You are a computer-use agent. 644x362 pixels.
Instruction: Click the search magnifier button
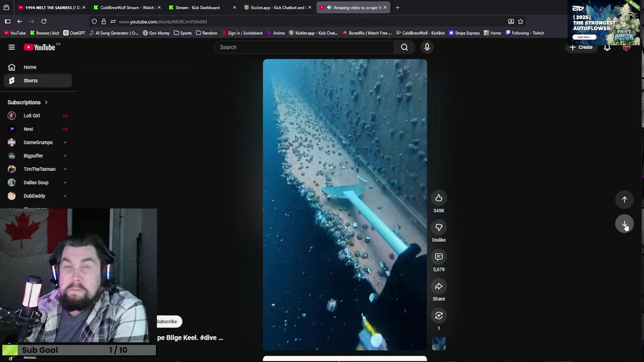point(405,47)
